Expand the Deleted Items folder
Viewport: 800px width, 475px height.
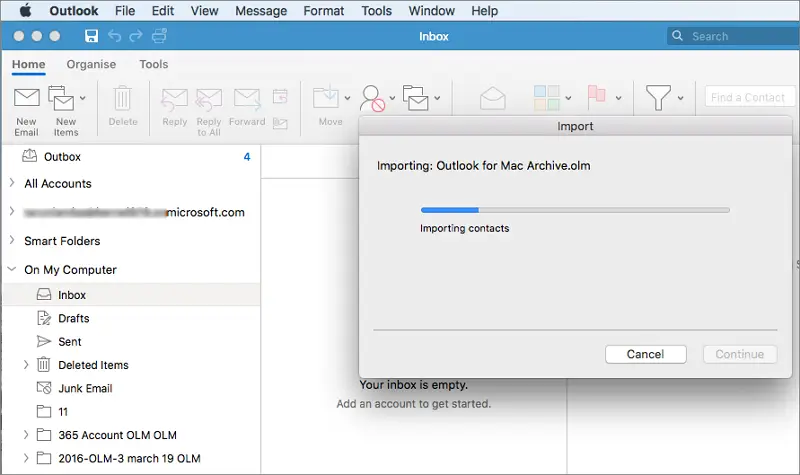pos(26,364)
